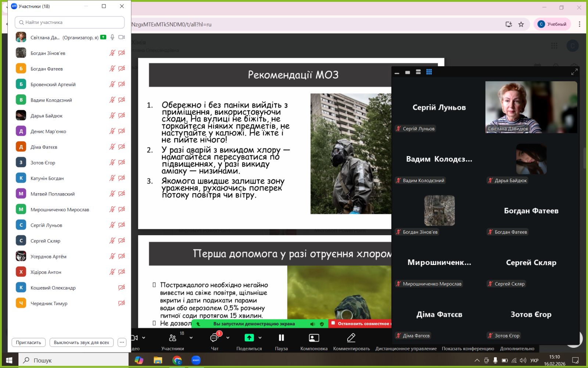Open the Компоновка layout icon
This screenshot has width=588, height=368.
(x=314, y=337)
